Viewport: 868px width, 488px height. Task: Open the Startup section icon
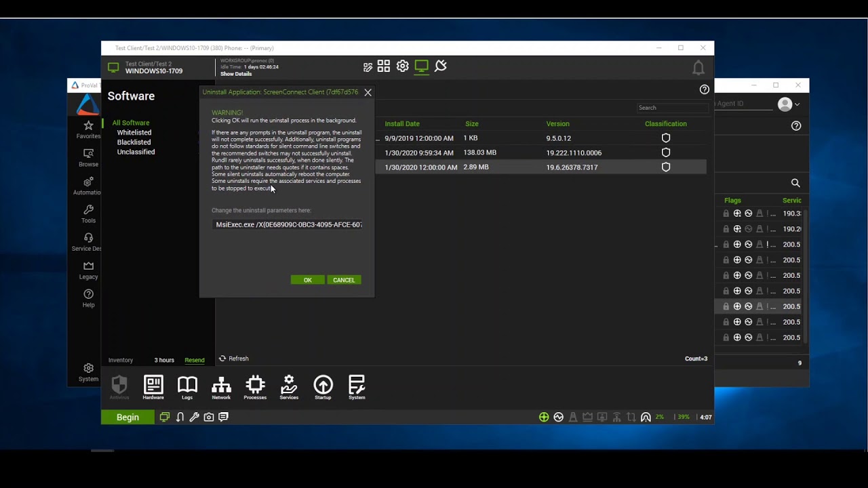pos(323,387)
